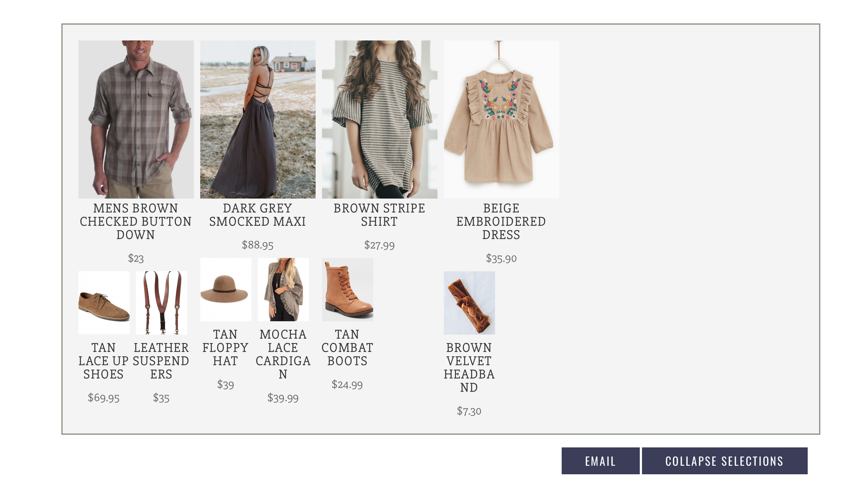Click the brown stripe shirt photo

(x=379, y=119)
